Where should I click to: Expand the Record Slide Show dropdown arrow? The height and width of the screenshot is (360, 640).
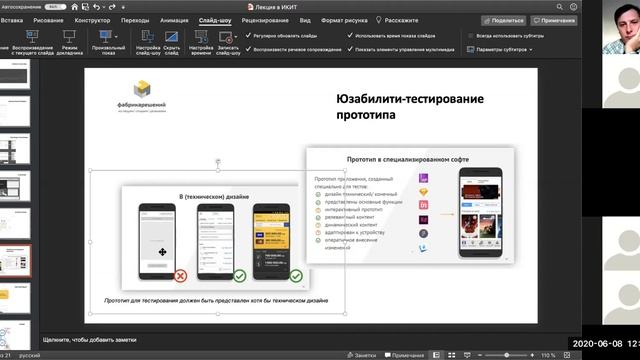(236, 37)
